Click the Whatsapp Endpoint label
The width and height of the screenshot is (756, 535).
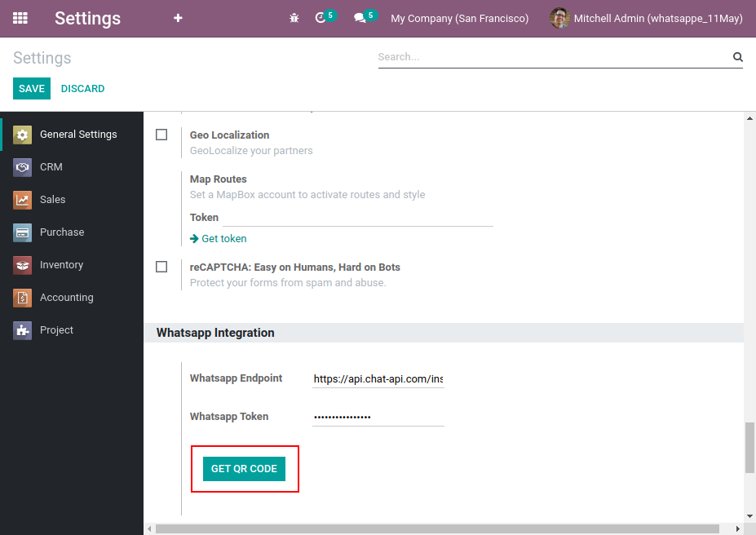(237, 378)
